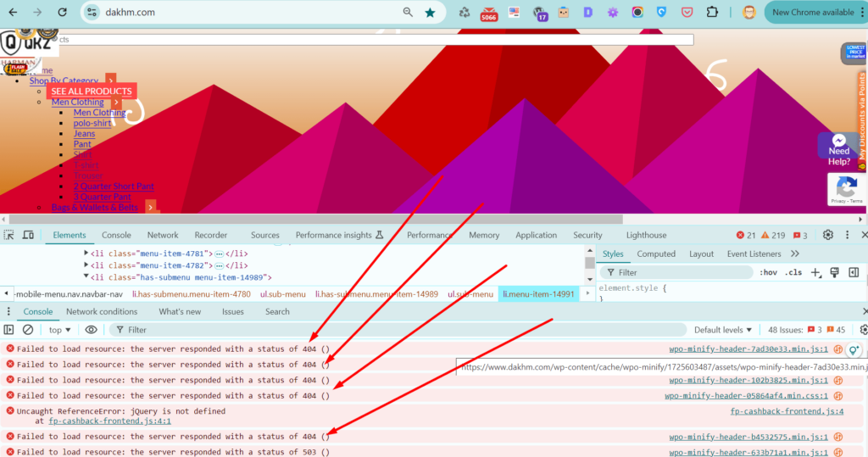Expand Shop By Category orange arrow
The image size is (868, 457).
pos(111,81)
